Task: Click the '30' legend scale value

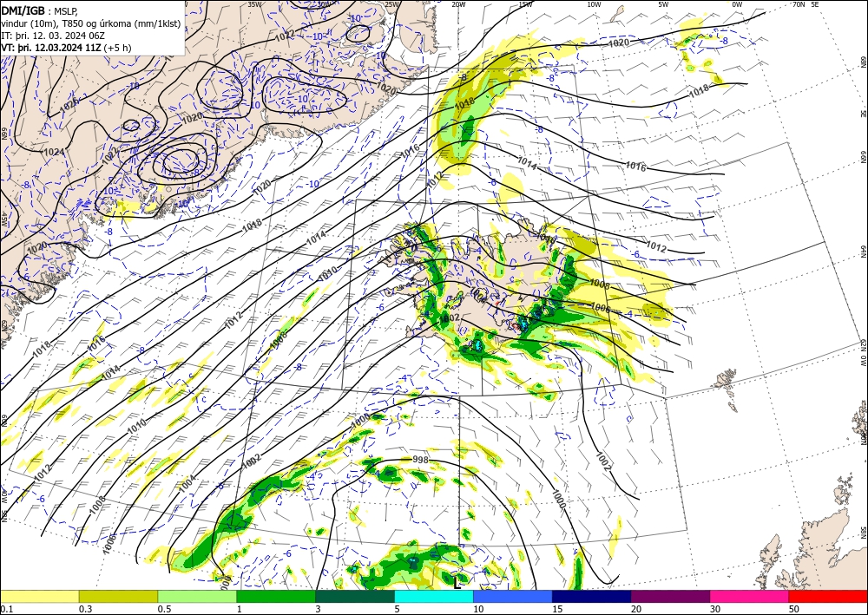Action: pos(714,609)
